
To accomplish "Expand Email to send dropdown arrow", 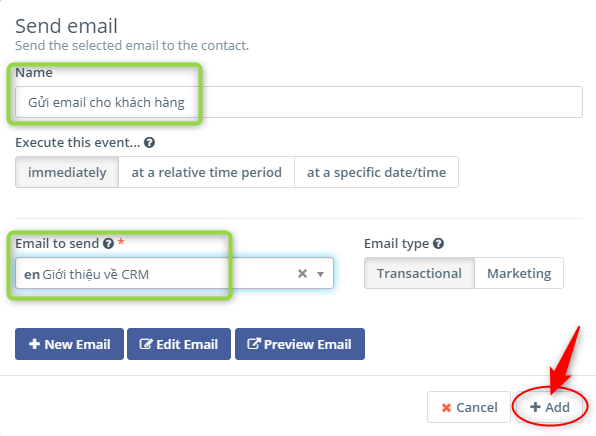I will pyautogui.click(x=320, y=274).
